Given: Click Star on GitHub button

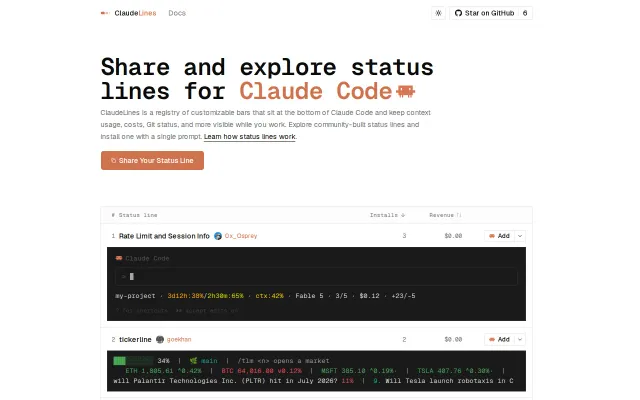Looking at the screenshot, I should pos(484,13).
